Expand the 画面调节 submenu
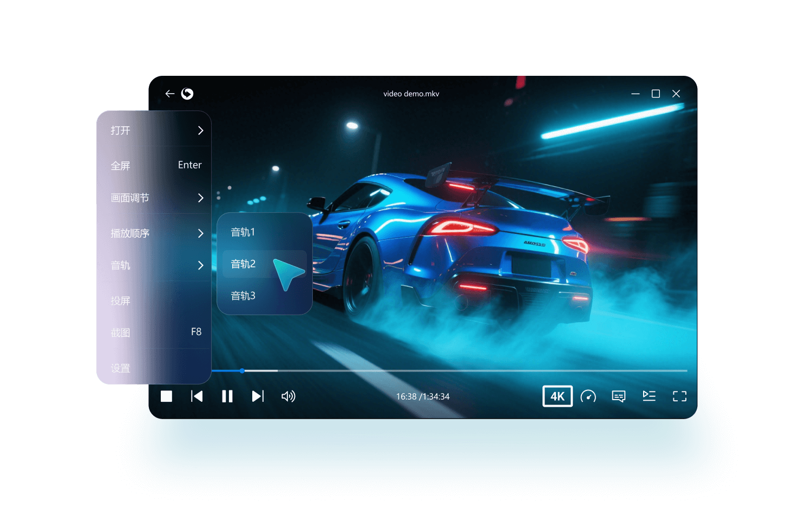 click(154, 198)
